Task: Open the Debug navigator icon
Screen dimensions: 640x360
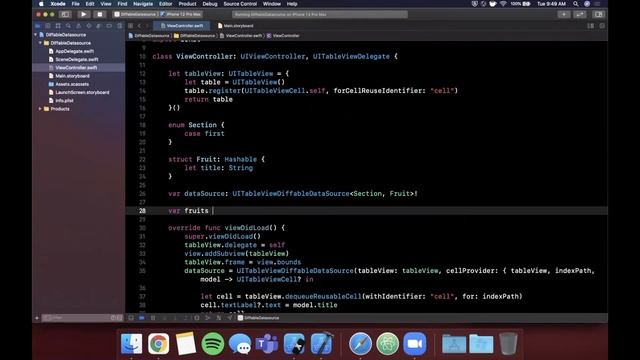Action: (98, 26)
